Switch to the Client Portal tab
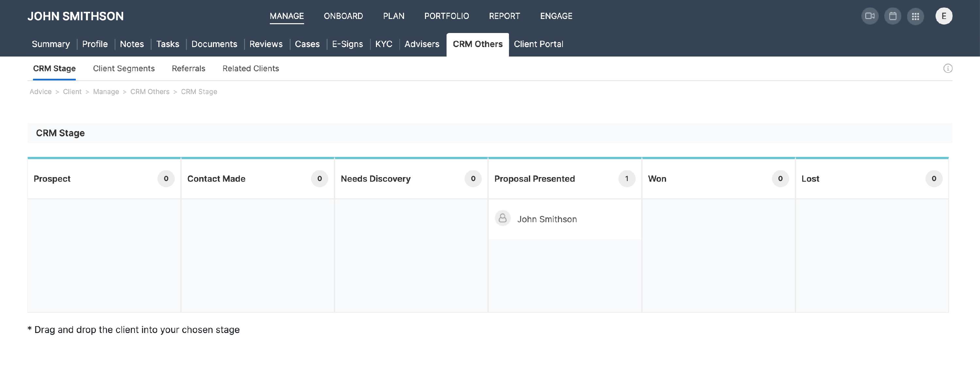The image size is (980, 383). pyautogui.click(x=538, y=44)
